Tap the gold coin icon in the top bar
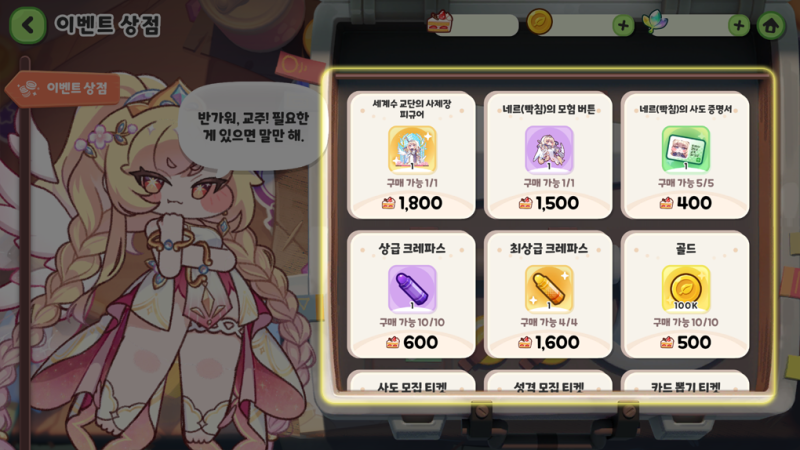Viewport: 800px width, 450px height. [x=539, y=22]
